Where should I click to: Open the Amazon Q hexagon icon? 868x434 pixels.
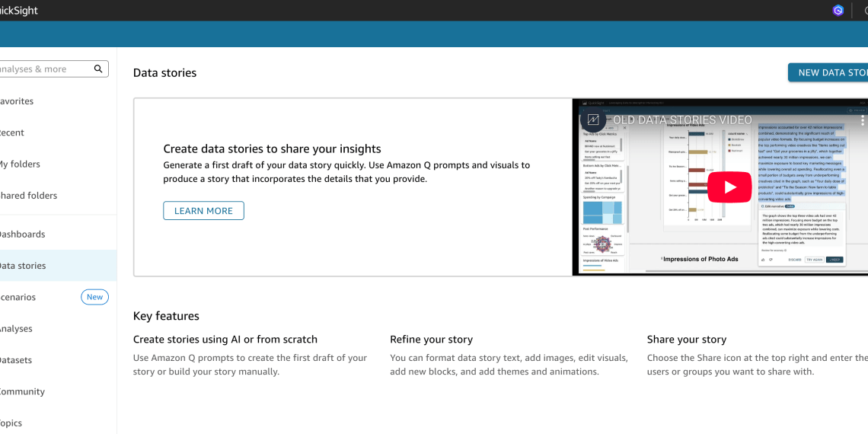838,11
